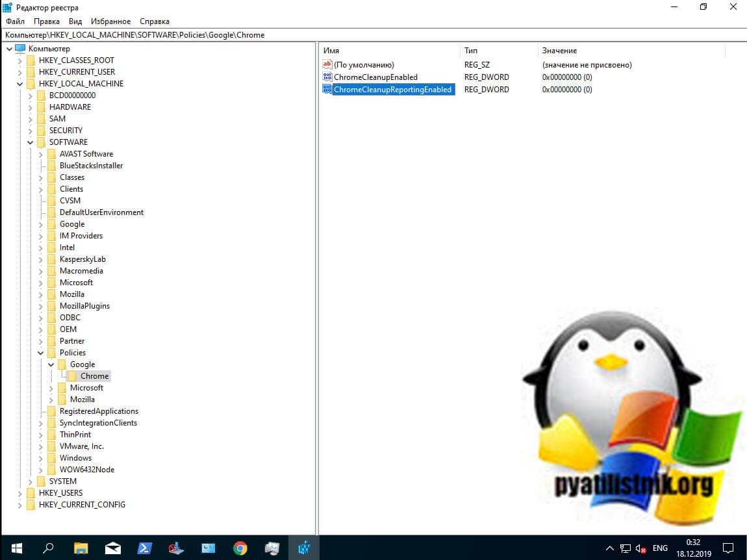Collapse the Policies key
The image size is (747, 560).
pos(41,353)
